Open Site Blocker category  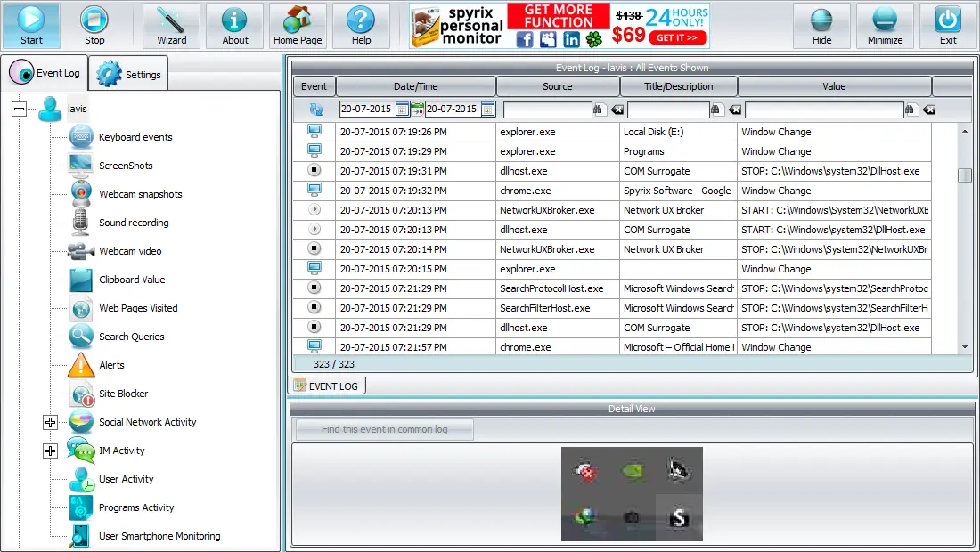(x=123, y=394)
